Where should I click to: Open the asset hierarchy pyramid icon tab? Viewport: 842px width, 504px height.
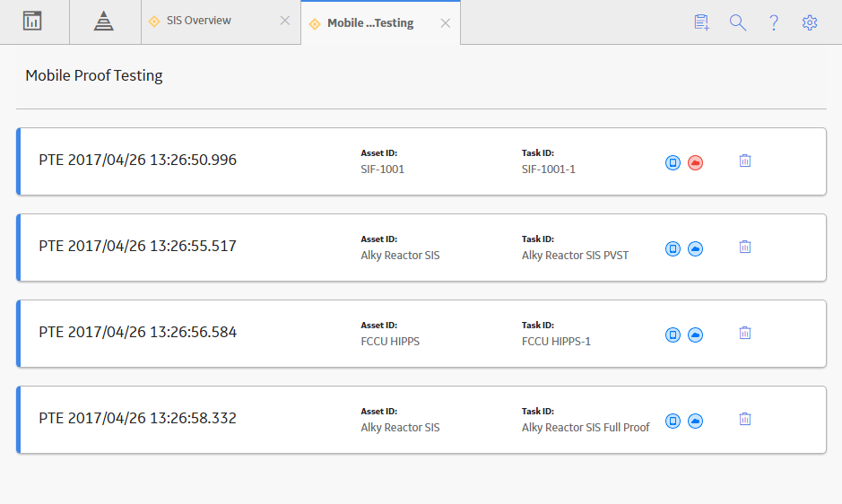(104, 22)
